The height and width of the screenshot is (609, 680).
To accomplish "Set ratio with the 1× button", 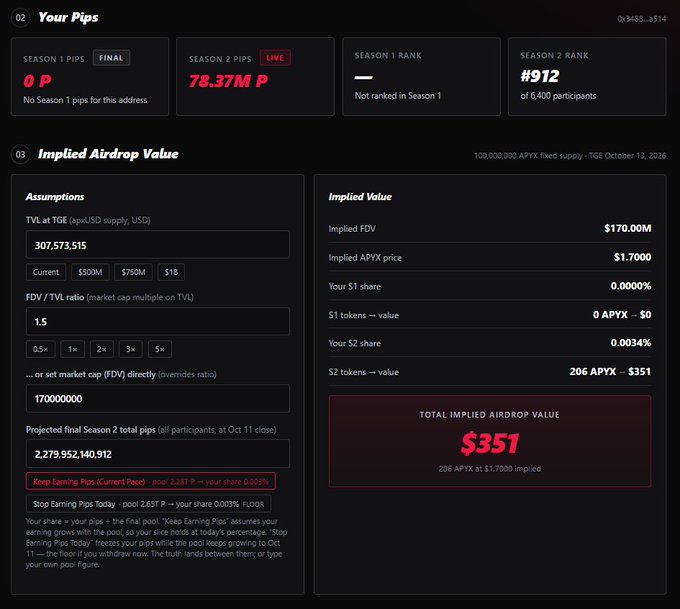I will [72, 349].
